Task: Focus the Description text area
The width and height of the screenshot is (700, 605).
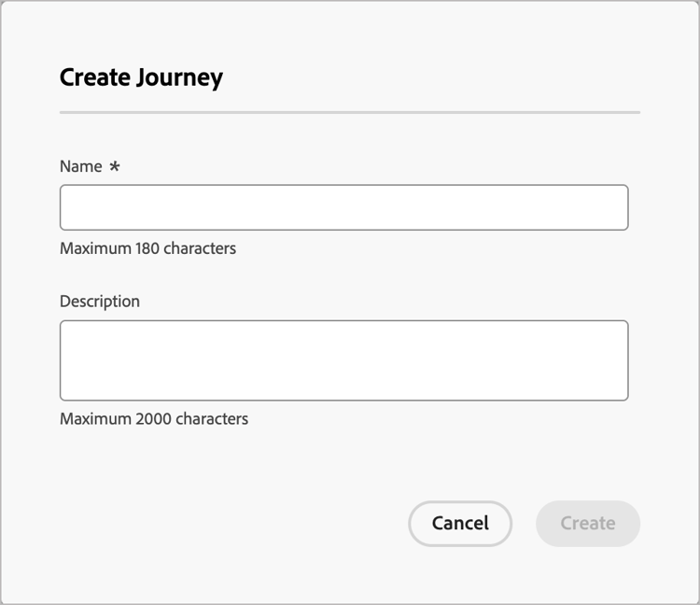Action: 343,360
